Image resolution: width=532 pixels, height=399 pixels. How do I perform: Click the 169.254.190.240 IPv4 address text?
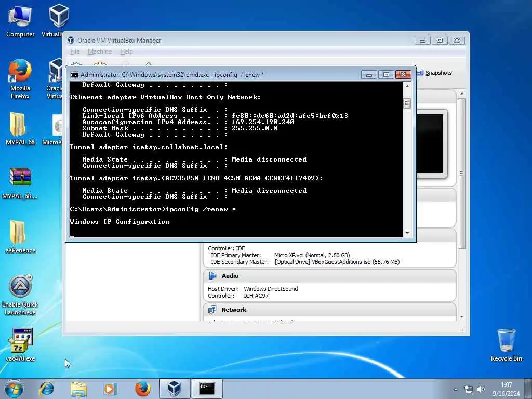(263, 122)
